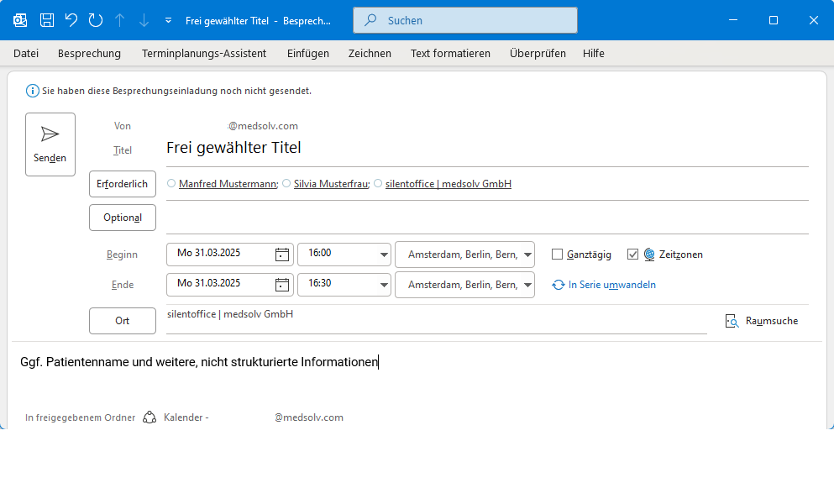
Task: Click the Ort location button
Action: pos(123,320)
